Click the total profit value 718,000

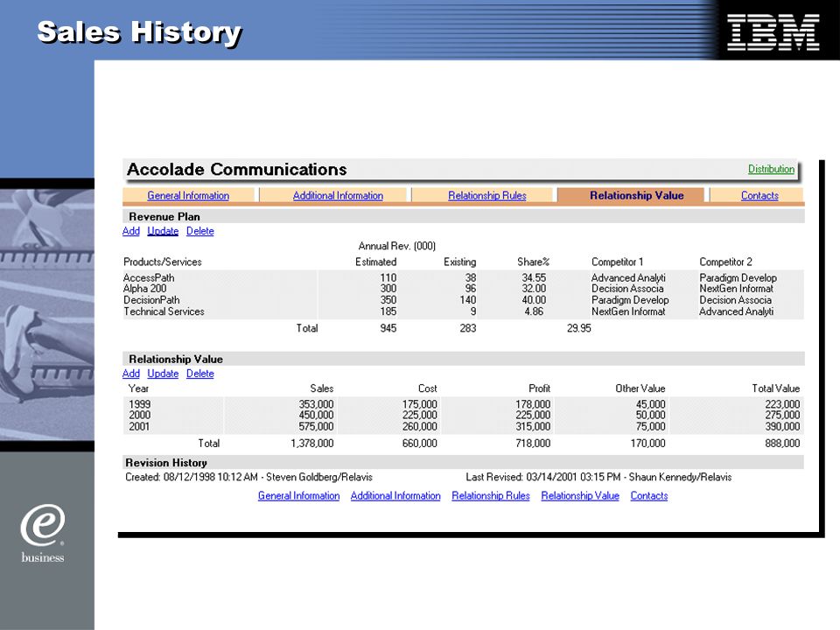[533, 443]
